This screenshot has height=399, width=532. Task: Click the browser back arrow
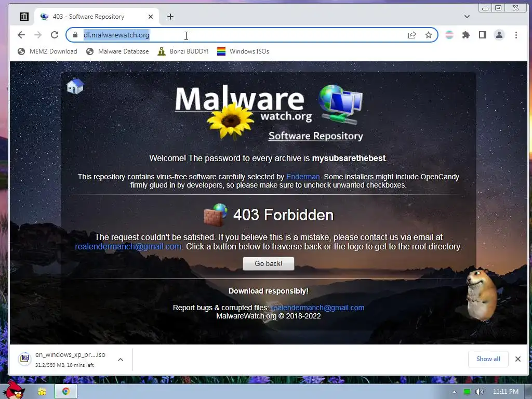coord(21,35)
